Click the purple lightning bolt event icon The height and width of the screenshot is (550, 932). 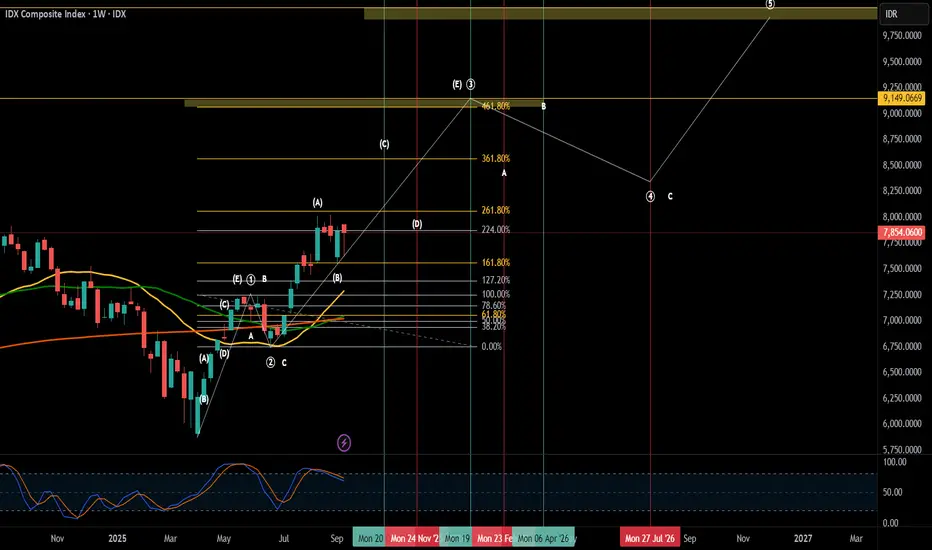[x=344, y=442]
